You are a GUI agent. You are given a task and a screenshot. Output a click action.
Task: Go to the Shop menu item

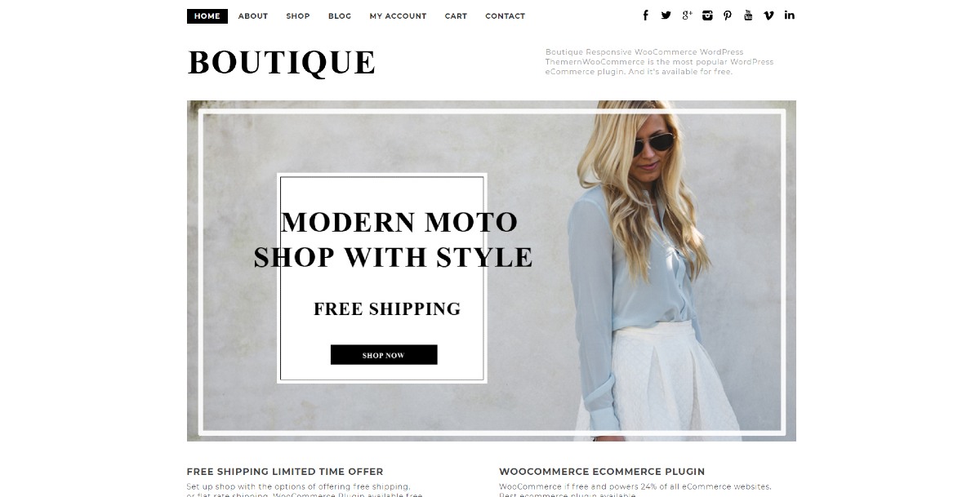(x=298, y=16)
